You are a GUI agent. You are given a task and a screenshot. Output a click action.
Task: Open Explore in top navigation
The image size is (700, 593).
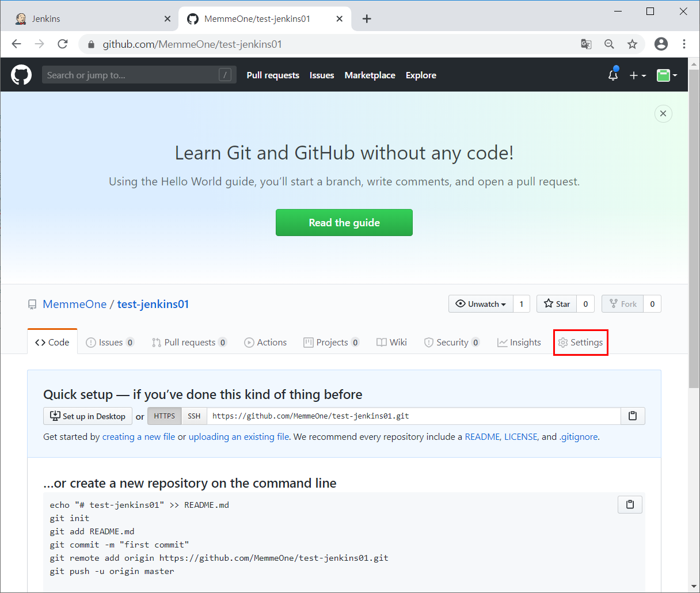[x=421, y=75]
